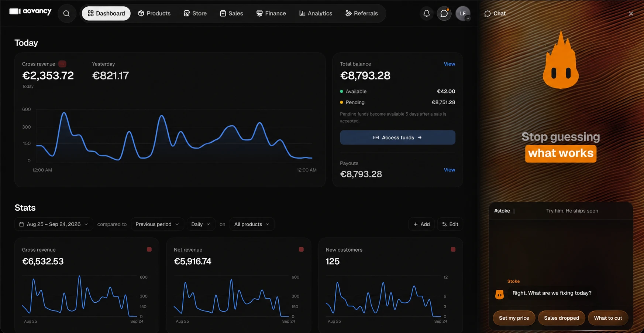Open the Analytics tab
The height and width of the screenshot is (333, 644).
[316, 13]
